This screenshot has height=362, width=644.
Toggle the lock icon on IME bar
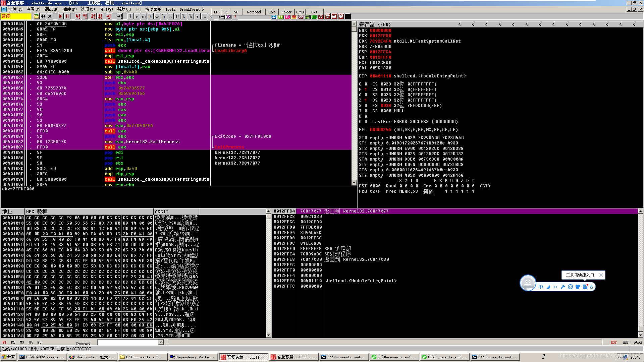[592, 287]
